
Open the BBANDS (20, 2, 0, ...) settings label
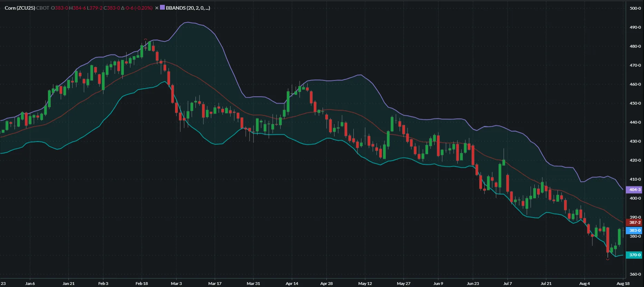tap(188, 8)
